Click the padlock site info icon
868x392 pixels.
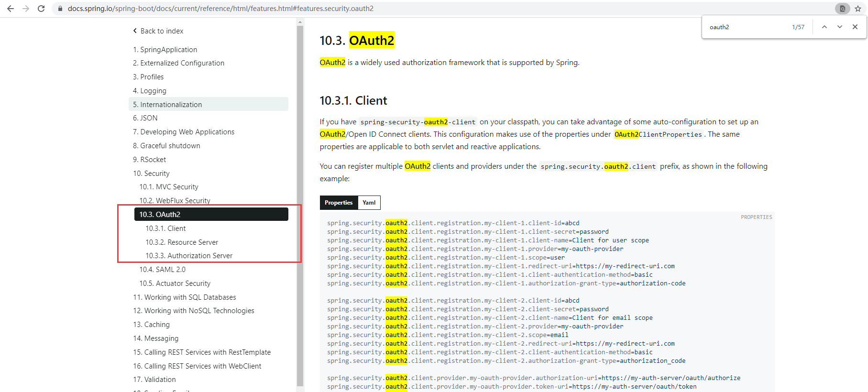tap(60, 9)
